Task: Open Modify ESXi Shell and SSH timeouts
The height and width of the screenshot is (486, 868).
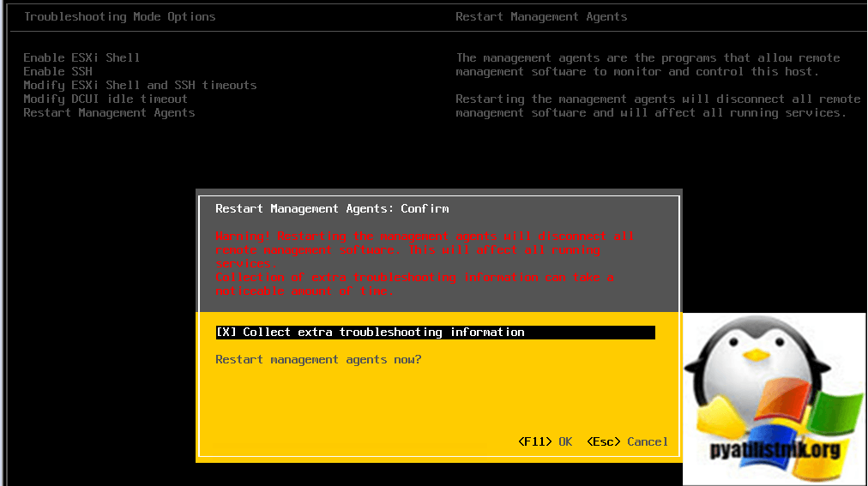Action: [140, 85]
